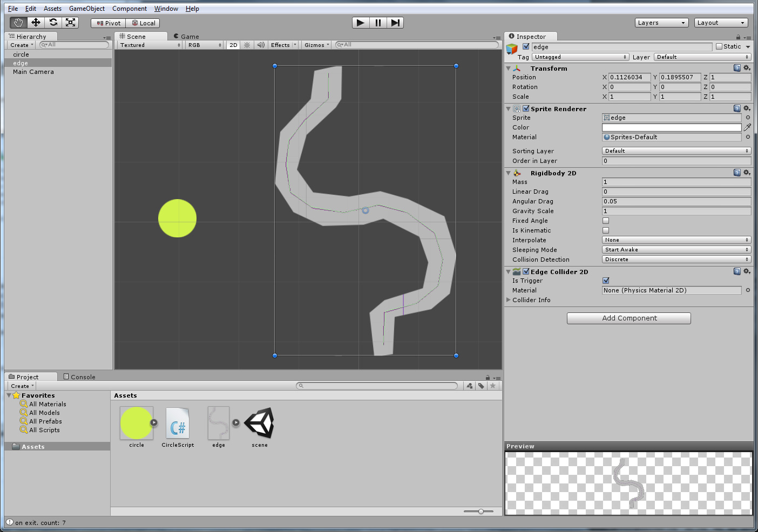
Task: Open the Textured draw mode dropdown
Action: (x=150, y=45)
